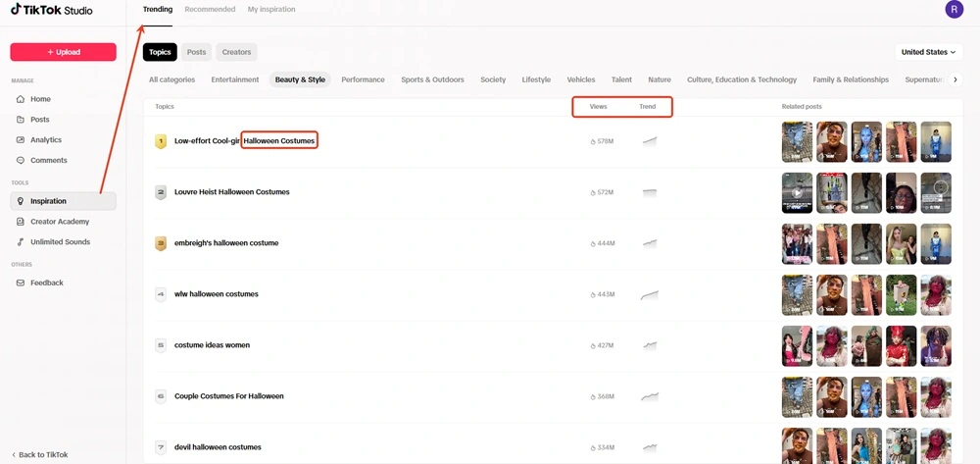Click flame icon beside 578M views
The height and width of the screenshot is (464, 980).
point(593,142)
